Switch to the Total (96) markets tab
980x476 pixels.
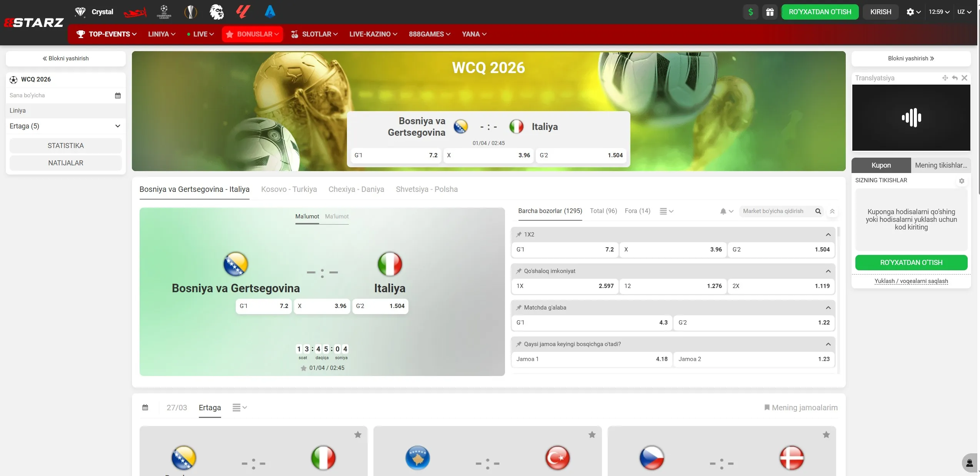pyautogui.click(x=603, y=211)
